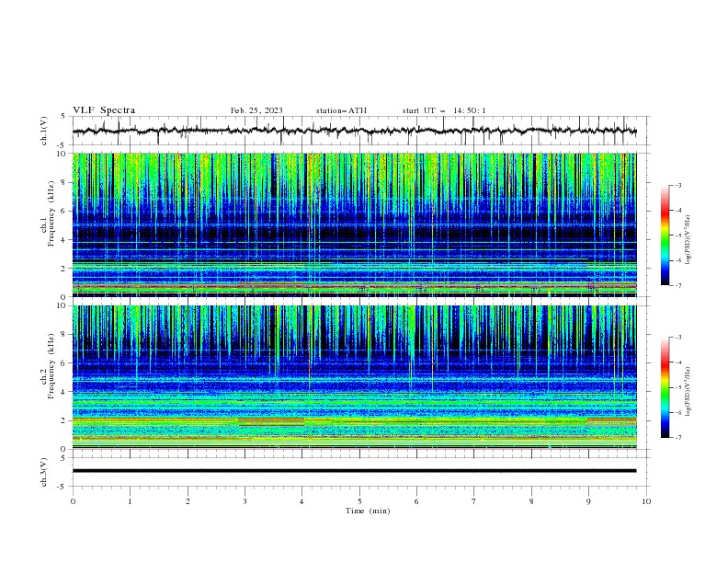
Task: Click the "-4" tick on the ch.2 colorbar
Action: (x=678, y=362)
